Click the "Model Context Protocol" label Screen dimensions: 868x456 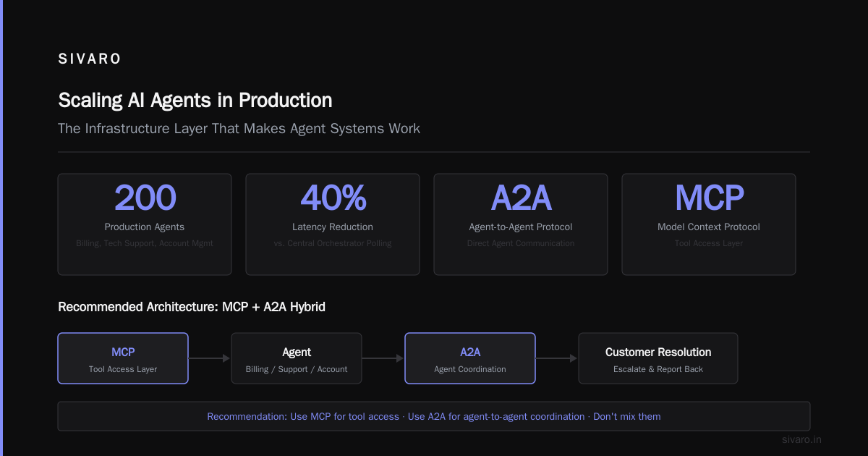(709, 227)
